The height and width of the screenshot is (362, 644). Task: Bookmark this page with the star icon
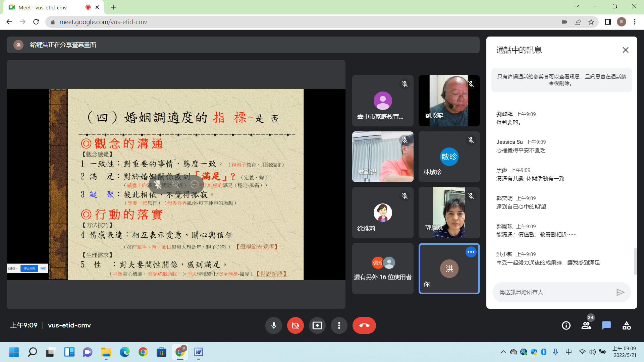click(591, 22)
